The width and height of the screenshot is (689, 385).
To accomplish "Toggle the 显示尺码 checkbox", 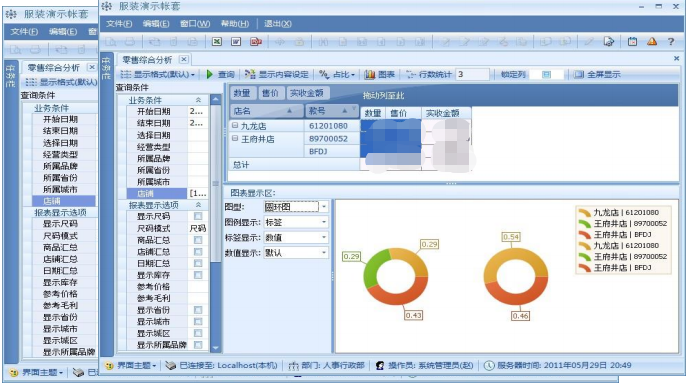I will coord(198,216).
